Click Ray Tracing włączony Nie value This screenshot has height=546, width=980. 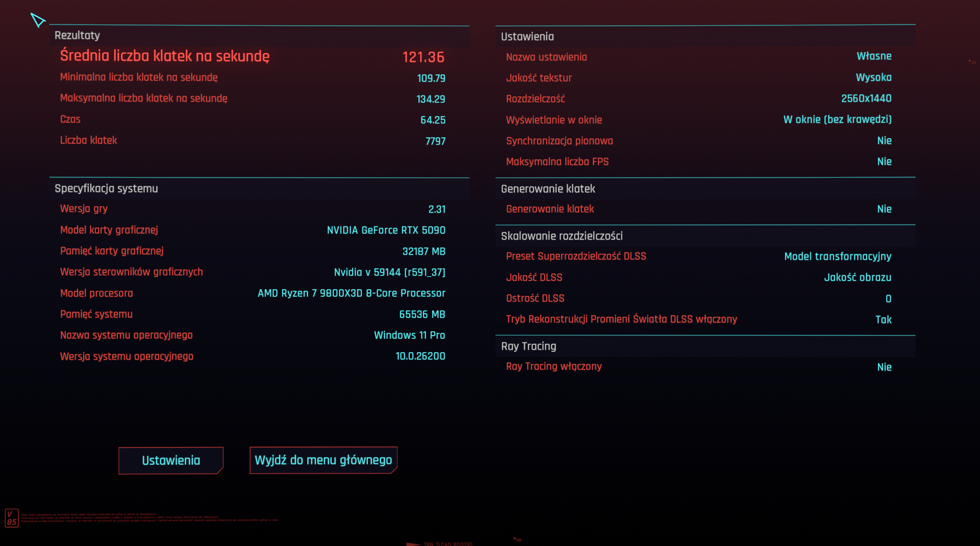(884, 367)
